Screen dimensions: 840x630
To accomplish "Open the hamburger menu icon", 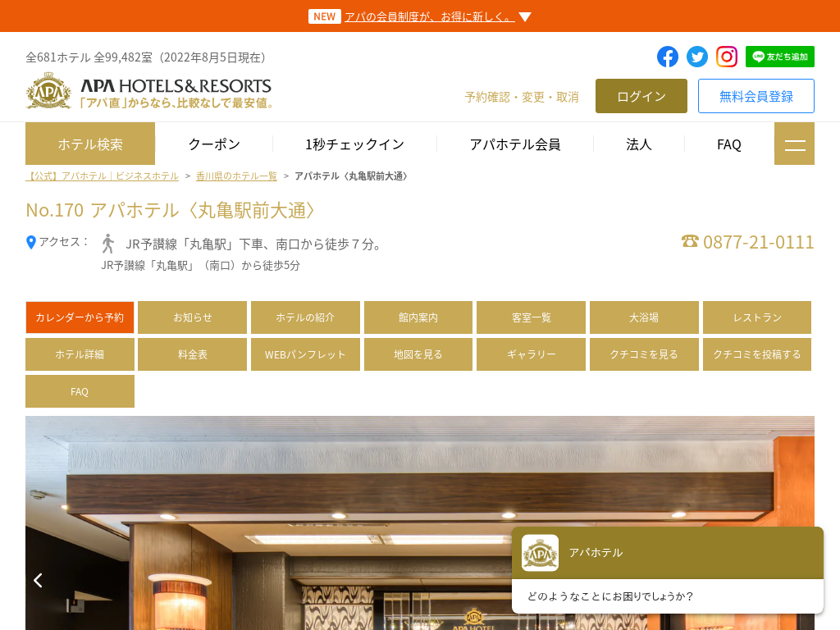I will click(794, 144).
